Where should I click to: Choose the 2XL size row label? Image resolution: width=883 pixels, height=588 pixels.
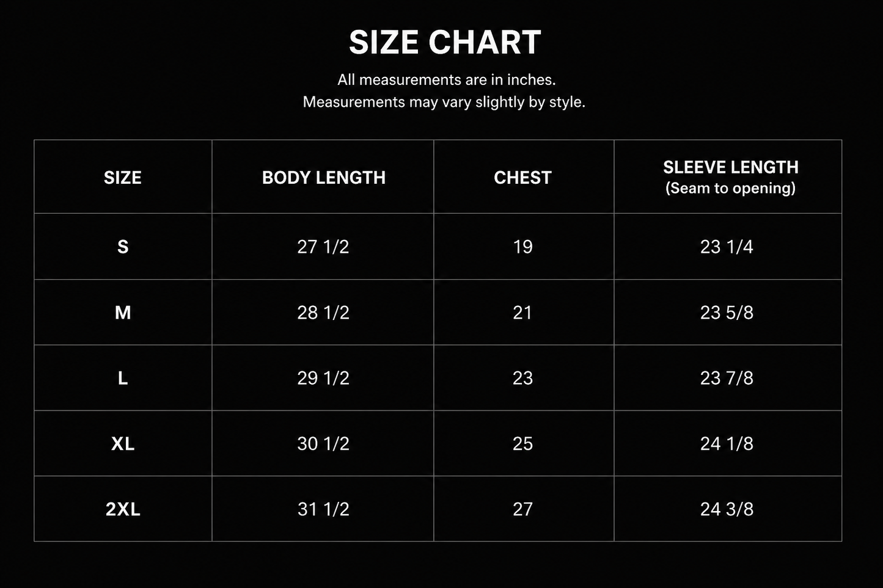pyautogui.click(x=123, y=509)
